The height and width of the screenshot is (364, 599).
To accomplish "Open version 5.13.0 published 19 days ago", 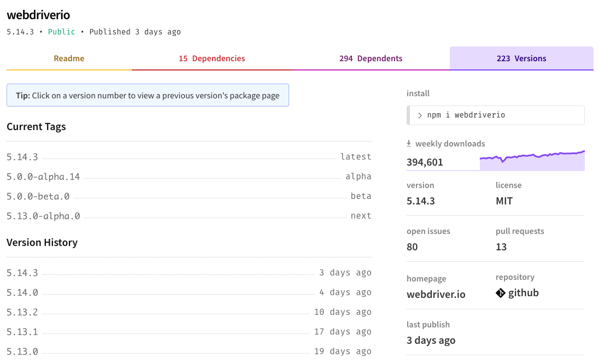I will (22, 351).
